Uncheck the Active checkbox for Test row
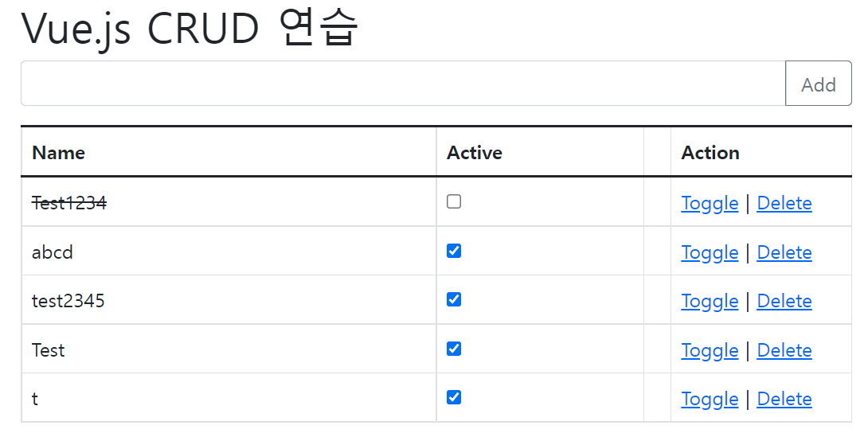The width and height of the screenshot is (868, 441). (x=454, y=349)
